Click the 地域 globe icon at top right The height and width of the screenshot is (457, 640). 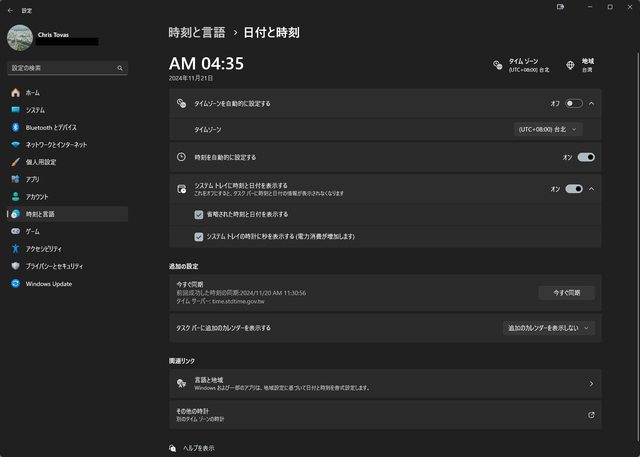(x=570, y=65)
